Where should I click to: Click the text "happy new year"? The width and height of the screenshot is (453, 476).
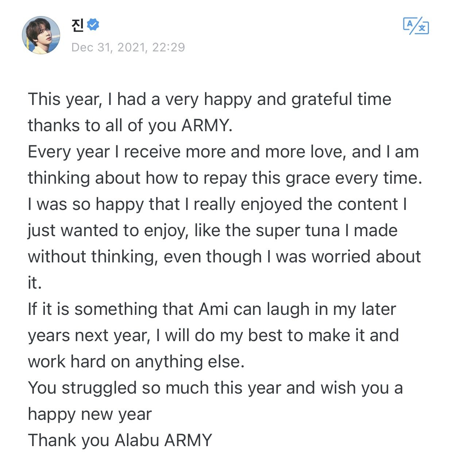pyautogui.click(x=90, y=414)
